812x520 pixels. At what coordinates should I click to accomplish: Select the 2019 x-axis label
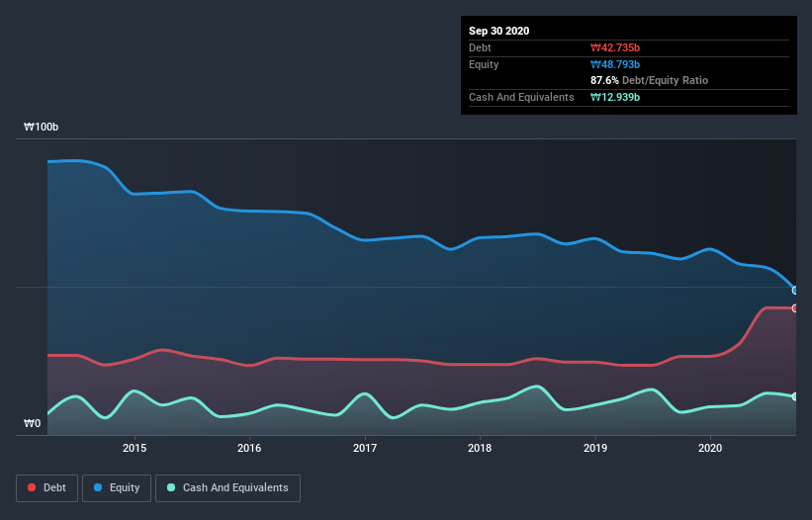point(595,448)
